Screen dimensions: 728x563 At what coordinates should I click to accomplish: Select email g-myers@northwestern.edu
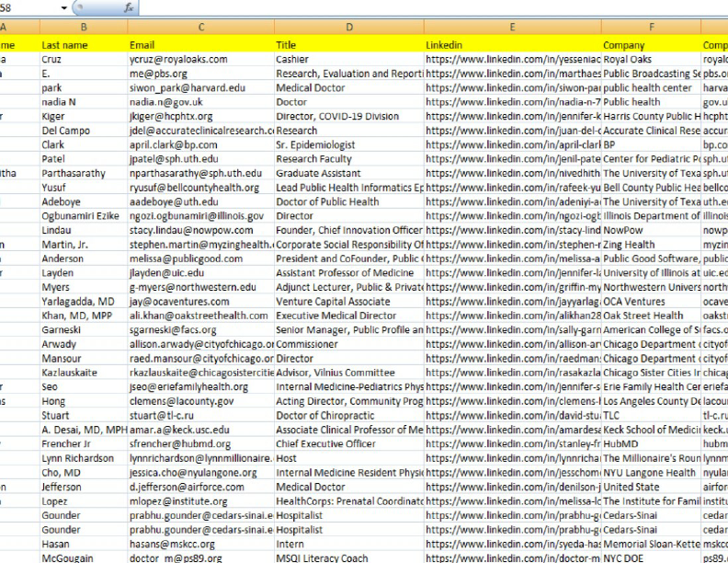[x=201, y=288]
